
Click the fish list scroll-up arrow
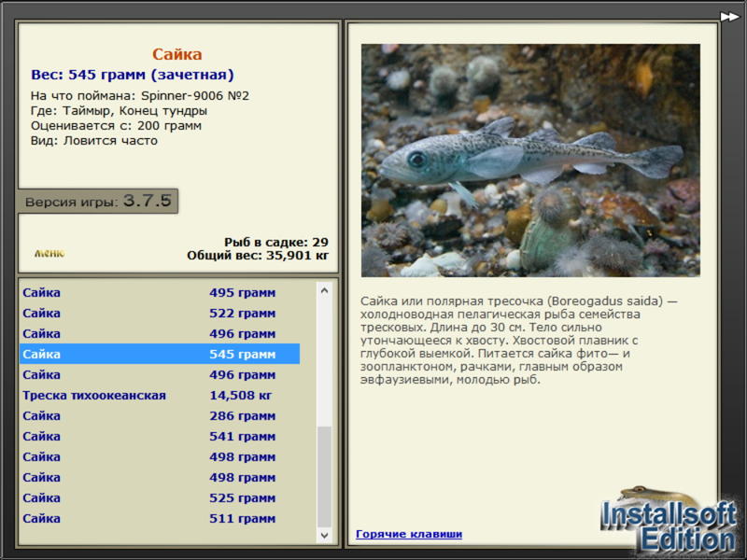click(x=324, y=290)
